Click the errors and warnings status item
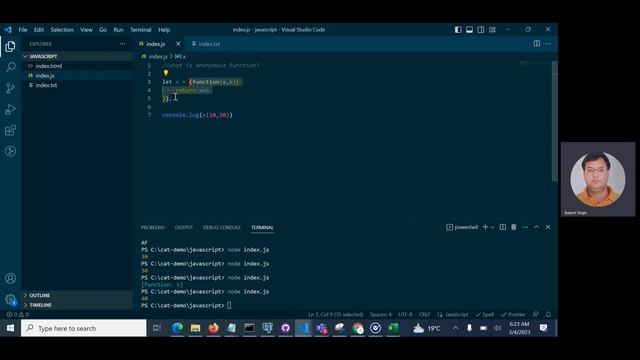The width and height of the screenshot is (640, 360). tap(18, 314)
